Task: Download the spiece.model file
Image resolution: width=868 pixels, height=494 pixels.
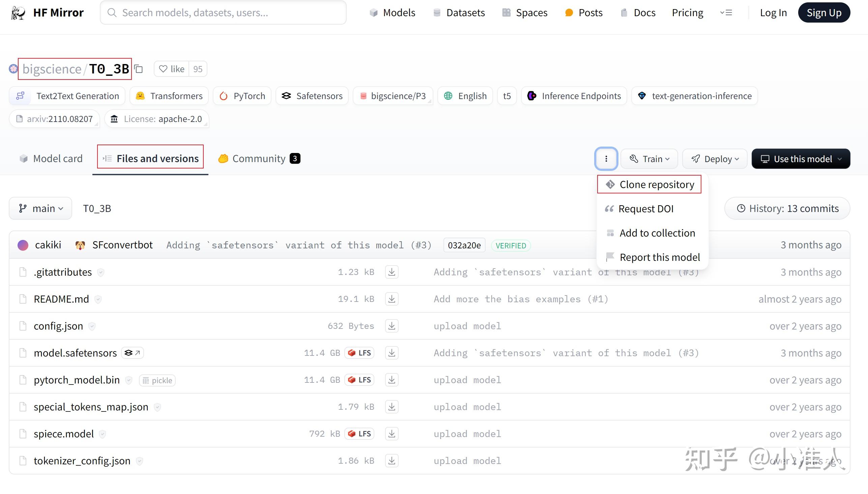Action: [x=392, y=434]
